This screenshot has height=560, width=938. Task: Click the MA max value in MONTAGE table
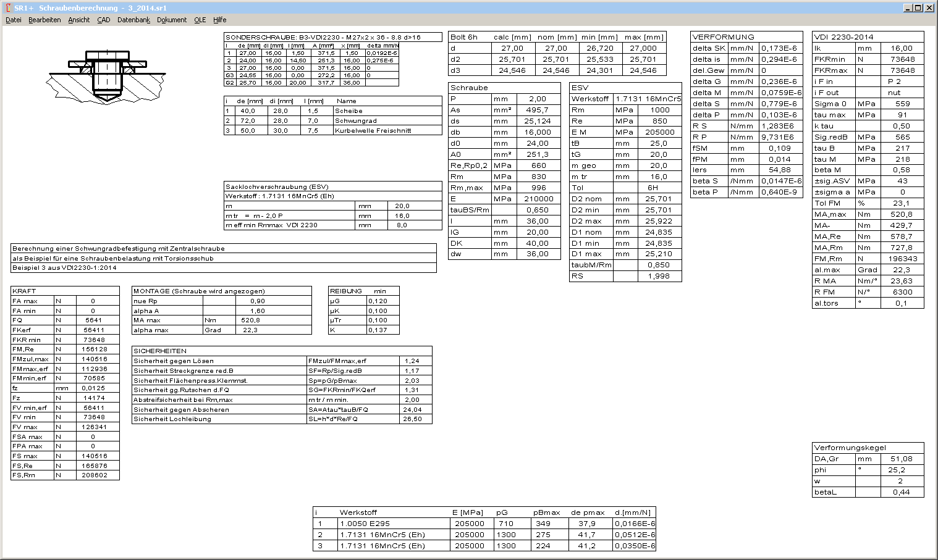[x=250, y=320]
